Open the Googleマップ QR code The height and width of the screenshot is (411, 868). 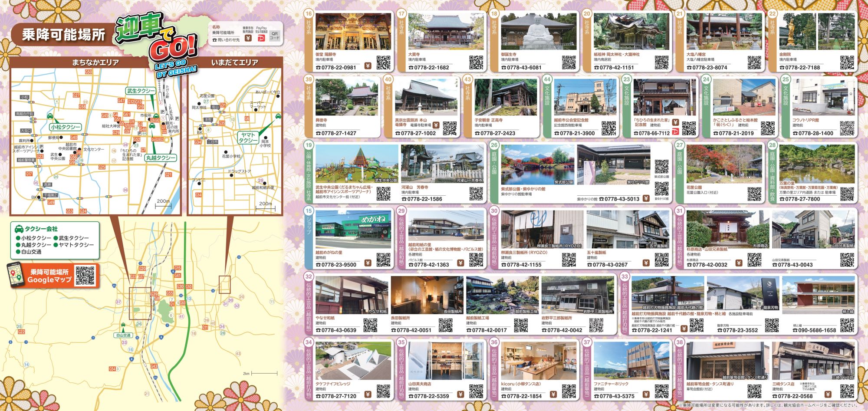[x=85, y=276]
